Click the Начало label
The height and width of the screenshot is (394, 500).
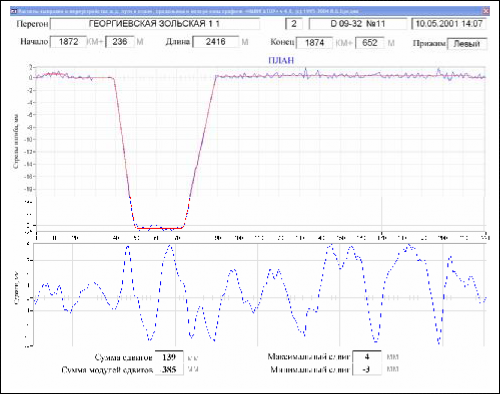point(34,42)
